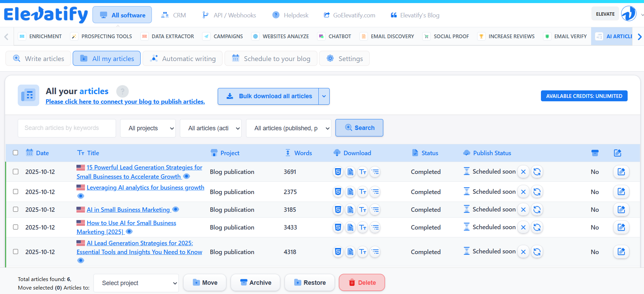
Task: Click 'Bulk download all articles'
Action: click(x=268, y=96)
